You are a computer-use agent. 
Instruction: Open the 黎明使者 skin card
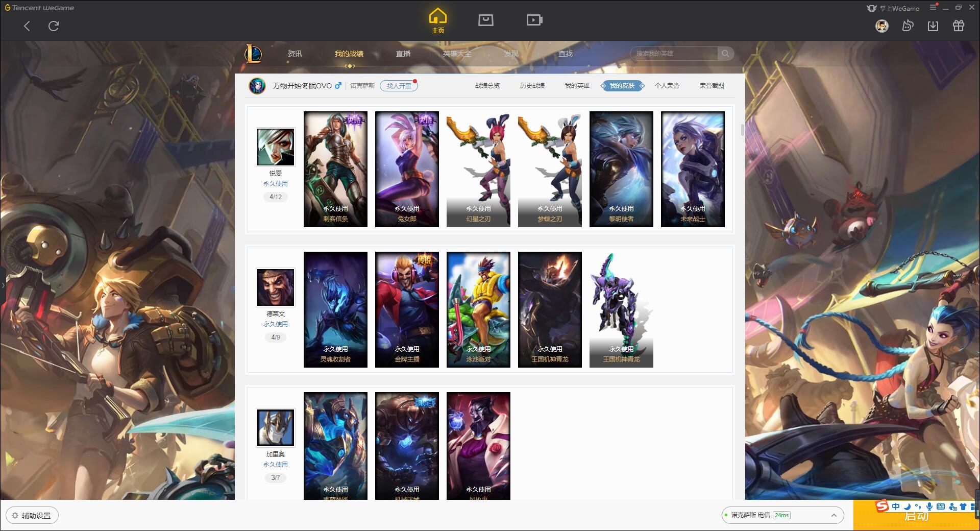tap(621, 169)
